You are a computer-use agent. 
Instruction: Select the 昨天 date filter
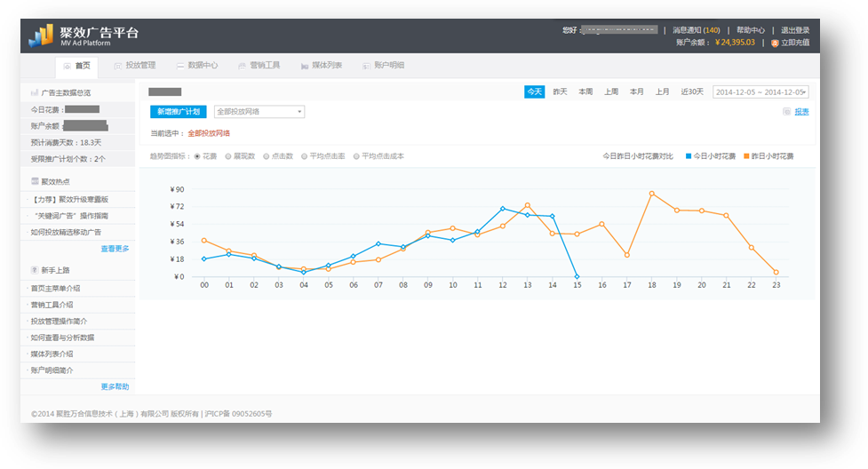point(560,91)
